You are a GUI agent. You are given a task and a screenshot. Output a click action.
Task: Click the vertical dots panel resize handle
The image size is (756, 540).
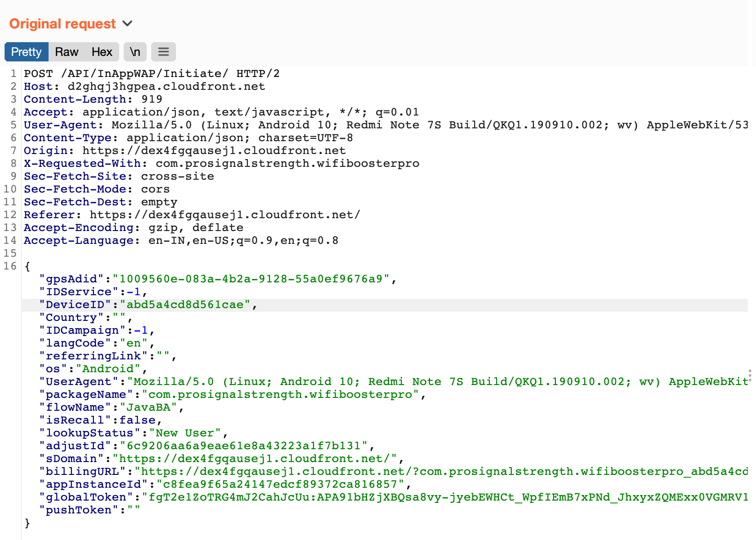pos(750,375)
